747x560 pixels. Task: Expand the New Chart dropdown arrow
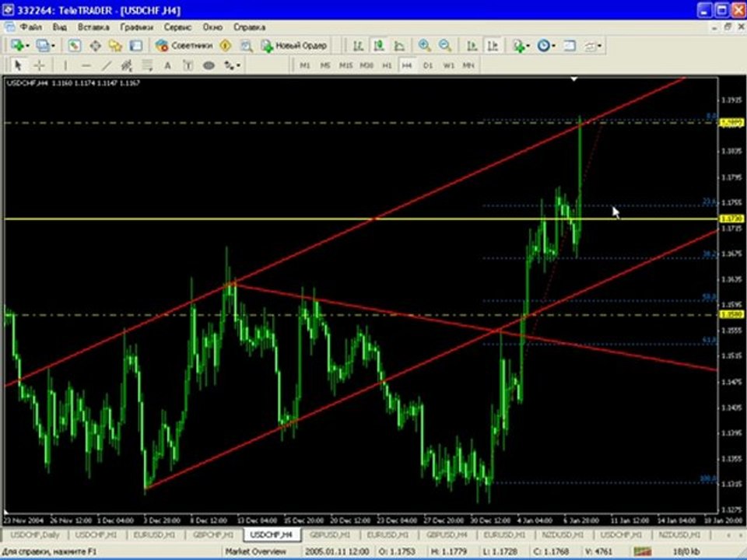point(27,46)
